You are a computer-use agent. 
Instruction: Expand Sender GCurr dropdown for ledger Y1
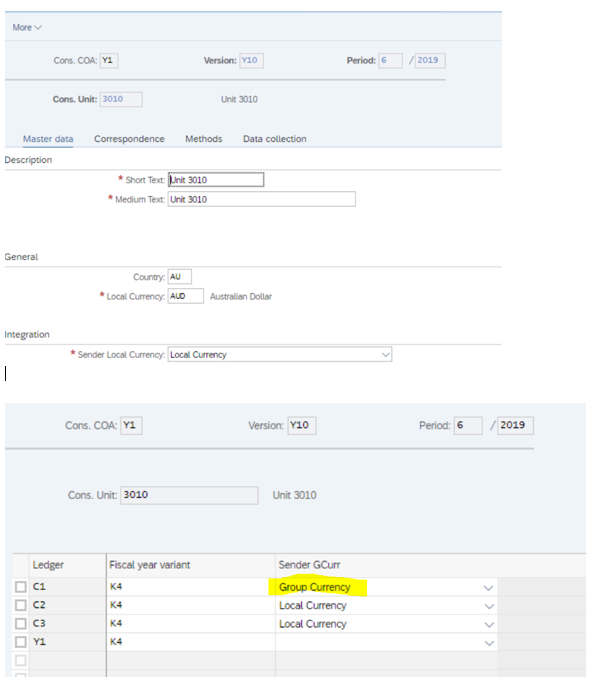pyautogui.click(x=488, y=643)
